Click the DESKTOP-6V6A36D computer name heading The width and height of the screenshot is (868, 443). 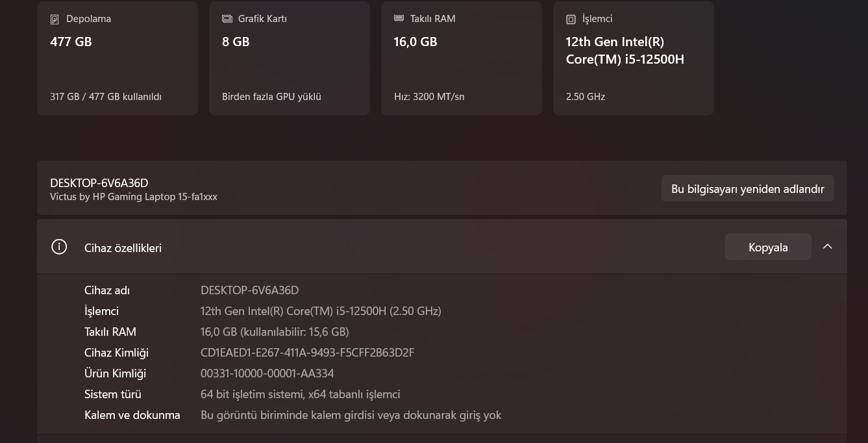tap(99, 183)
